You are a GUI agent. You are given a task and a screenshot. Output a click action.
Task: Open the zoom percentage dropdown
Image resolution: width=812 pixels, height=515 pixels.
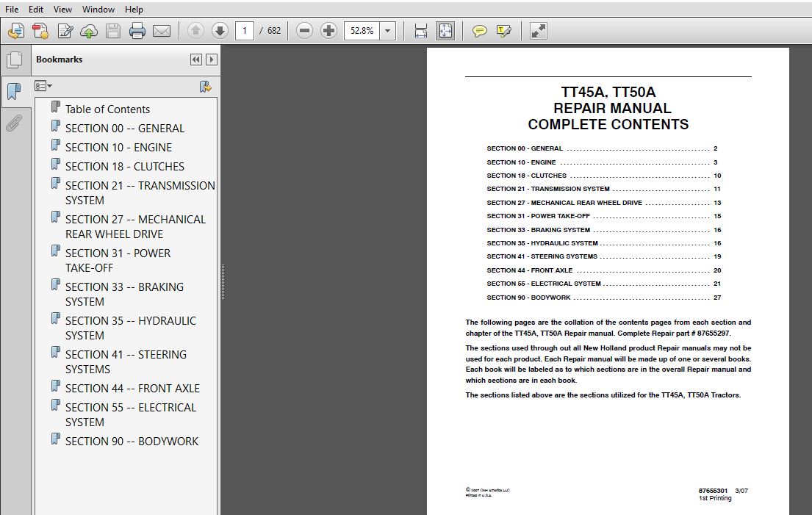click(x=388, y=31)
